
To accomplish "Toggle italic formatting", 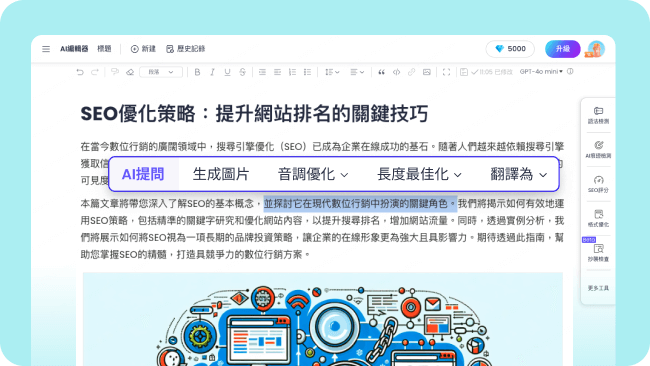I will 212,72.
